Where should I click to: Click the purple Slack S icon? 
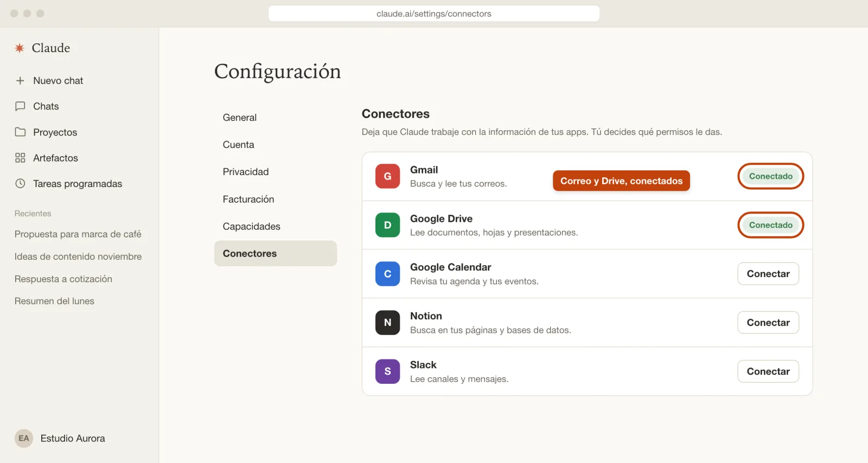[x=387, y=371]
